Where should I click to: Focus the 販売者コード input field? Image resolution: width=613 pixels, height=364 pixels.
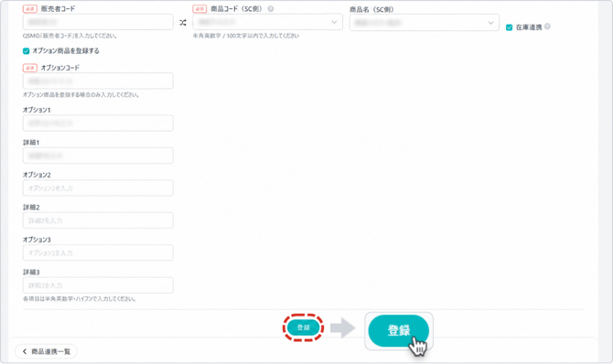98,22
